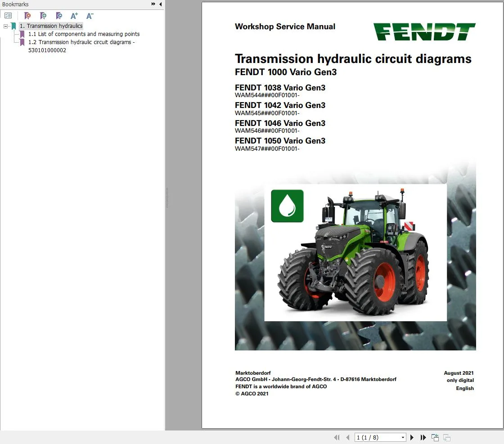Image resolution: width=504 pixels, height=444 pixels.
Task: Click the '© AGCO 2021' copyright text
Action: coord(252,394)
